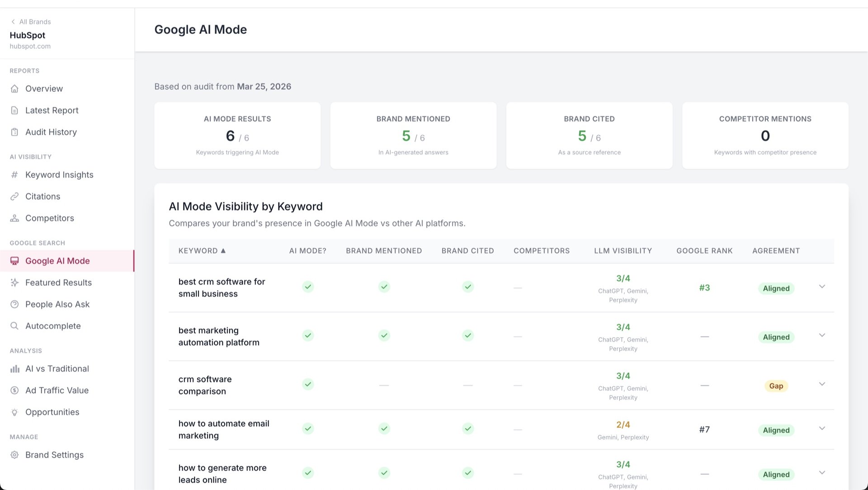Click the AI Mode Results card

click(x=237, y=135)
